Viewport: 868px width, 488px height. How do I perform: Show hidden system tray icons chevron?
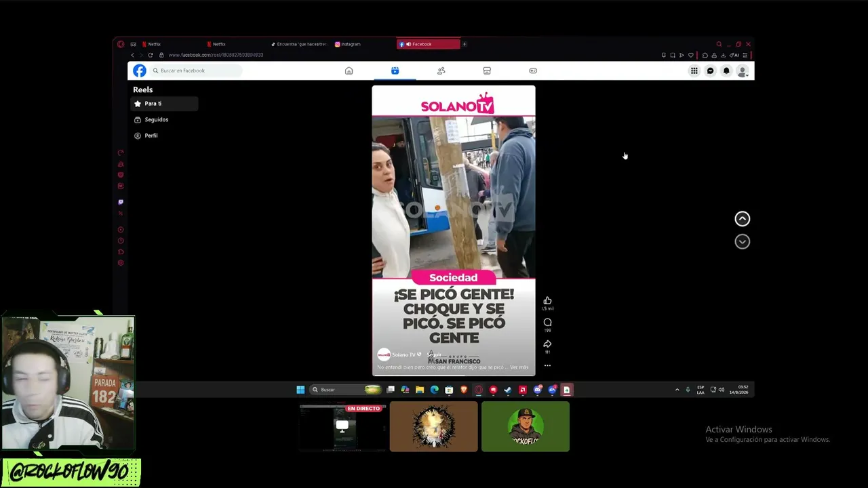[x=677, y=390]
